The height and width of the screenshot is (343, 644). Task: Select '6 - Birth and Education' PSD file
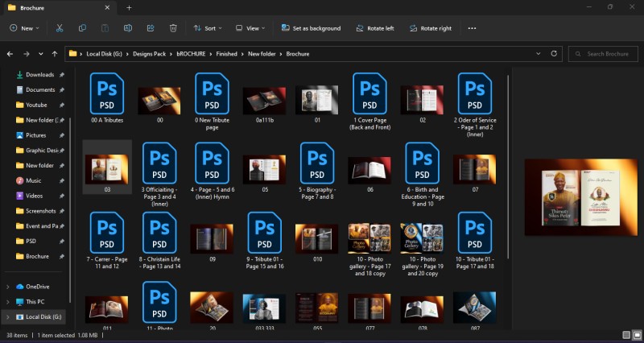pos(422,174)
